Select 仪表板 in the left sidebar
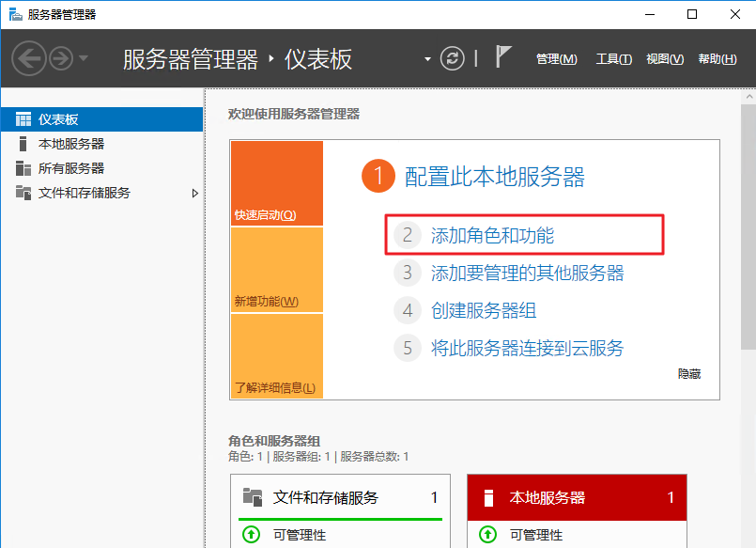Screen dimensions: 756x548 pyautogui.click(x=102, y=119)
